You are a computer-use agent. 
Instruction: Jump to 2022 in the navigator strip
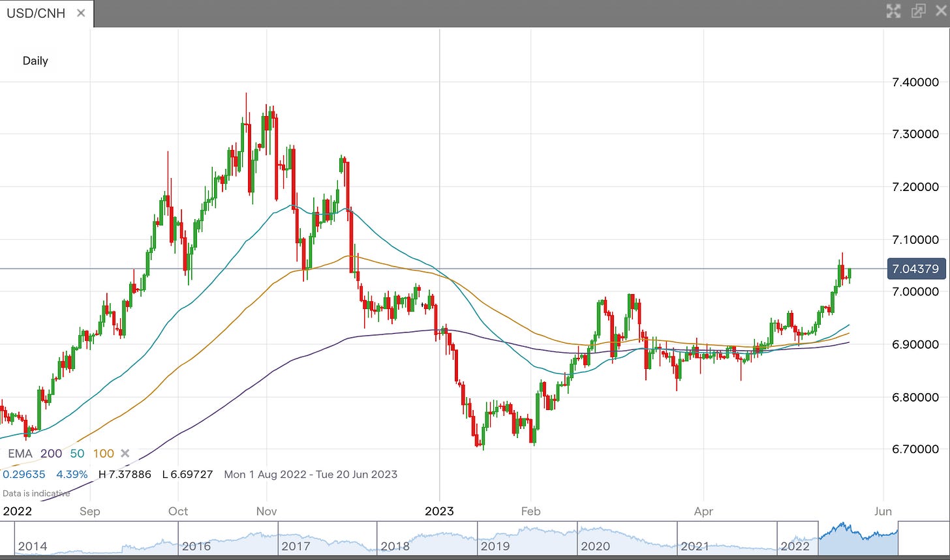(x=795, y=546)
